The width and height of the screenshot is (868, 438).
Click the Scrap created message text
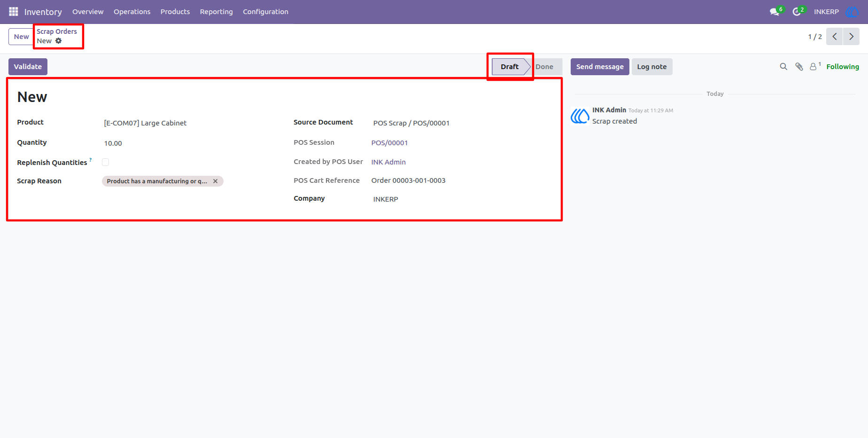614,121
